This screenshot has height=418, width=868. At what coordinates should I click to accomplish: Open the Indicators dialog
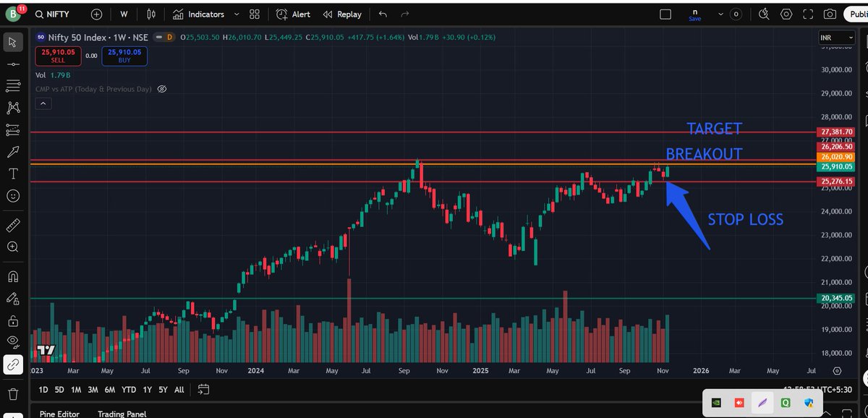tap(199, 14)
